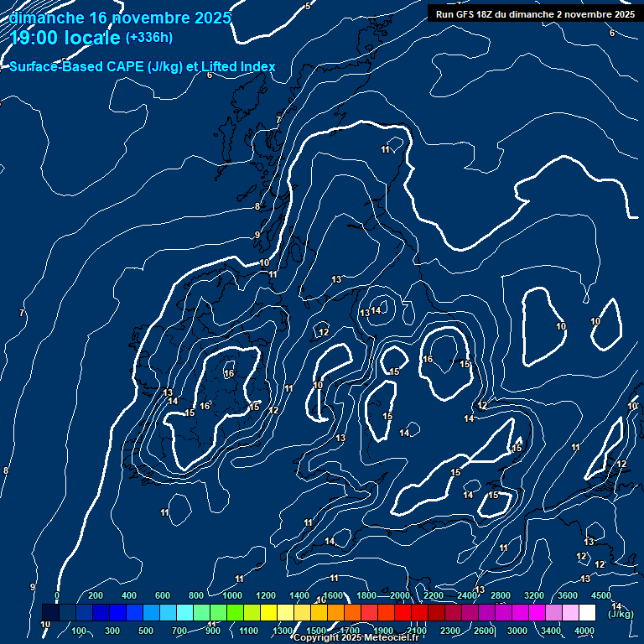644x644 pixels.
Task: Click the darkest navy swatch in the CAPE legend
Action: click(49, 613)
